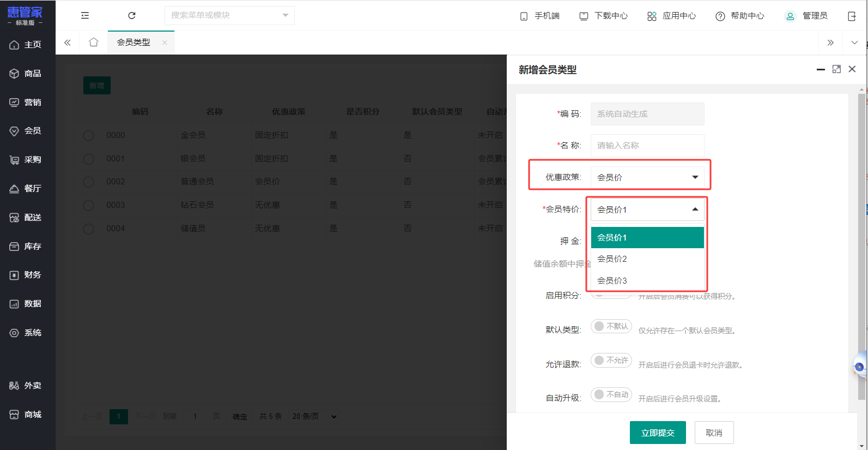Open the 营销 marketing sidebar menu
868x450 pixels.
[x=26, y=103]
